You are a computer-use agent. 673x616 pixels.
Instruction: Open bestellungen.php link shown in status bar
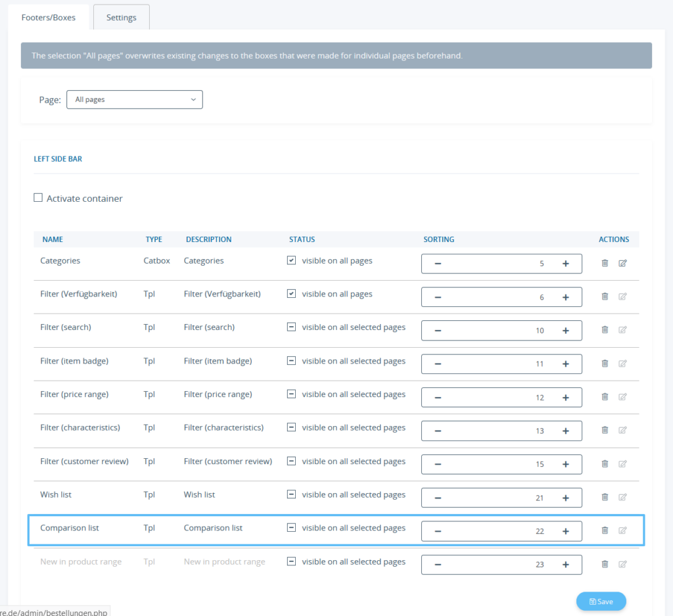[53, 611]
